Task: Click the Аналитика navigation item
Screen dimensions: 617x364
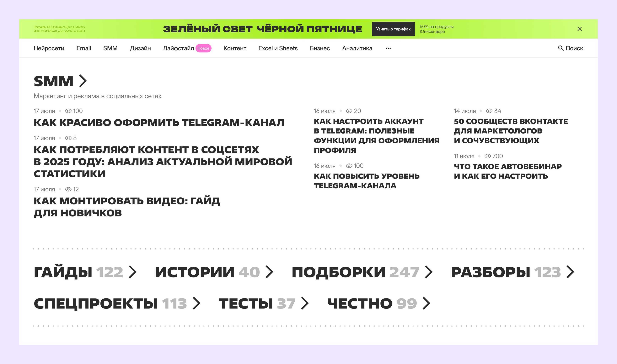Action: [x=357, y=48]
